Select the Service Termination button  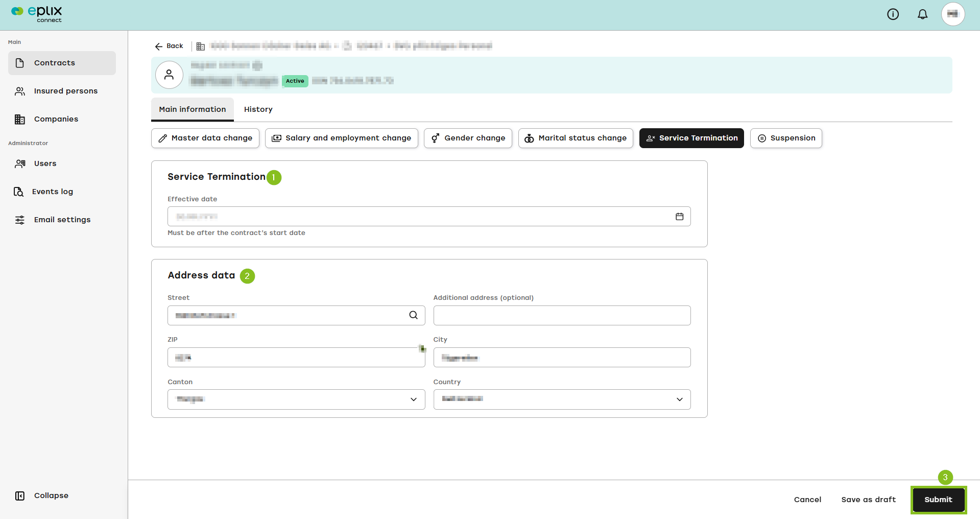[x=691, y=138]
